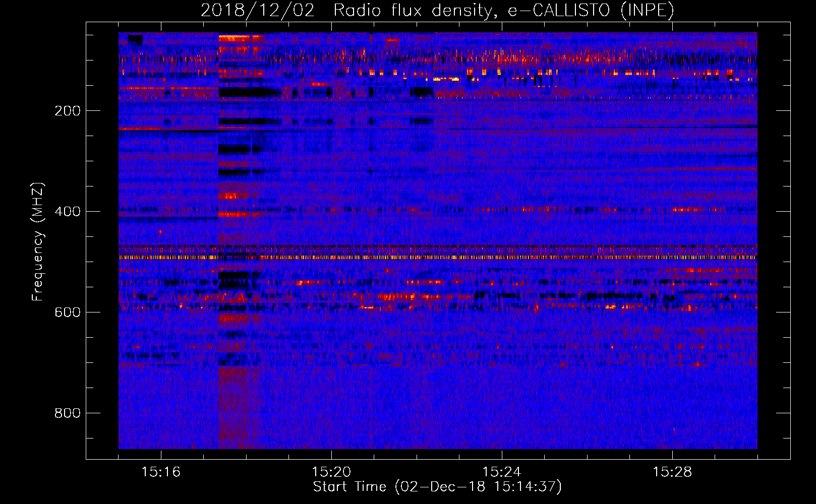Click the 'Start Time (02-Dec-18 15:14:37)' label
Screen dimensions: 816x504
pyautogui.click(x=437, y=487)
